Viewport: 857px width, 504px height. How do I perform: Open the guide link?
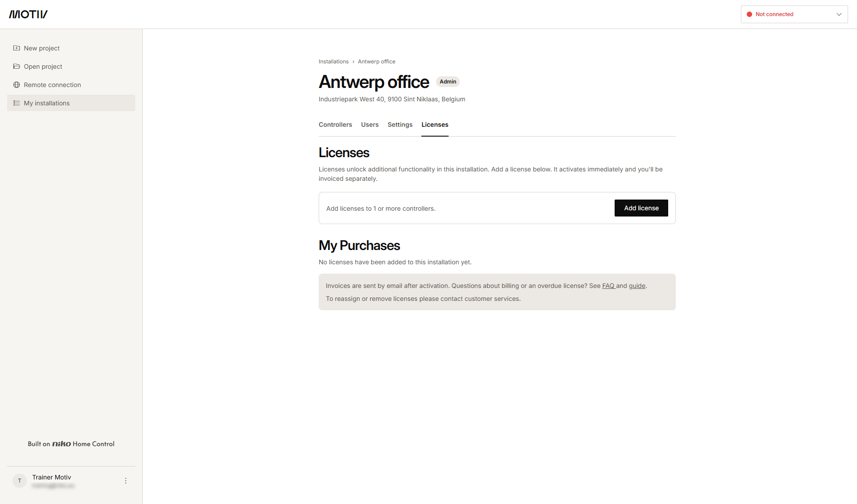click(637, 286)
